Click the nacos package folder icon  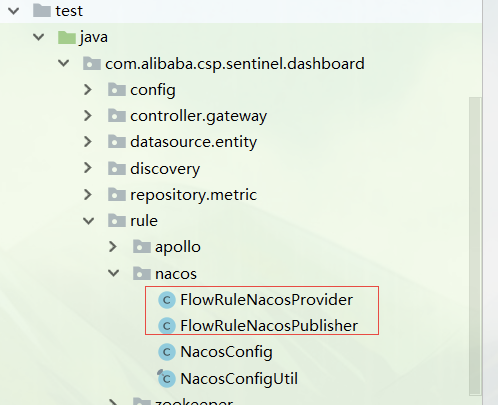[x=142, y=274]
